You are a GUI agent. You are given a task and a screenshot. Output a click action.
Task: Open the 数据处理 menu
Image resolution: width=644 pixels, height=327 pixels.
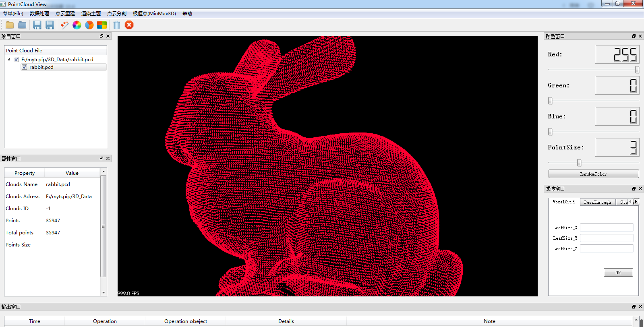coord(39,14)
